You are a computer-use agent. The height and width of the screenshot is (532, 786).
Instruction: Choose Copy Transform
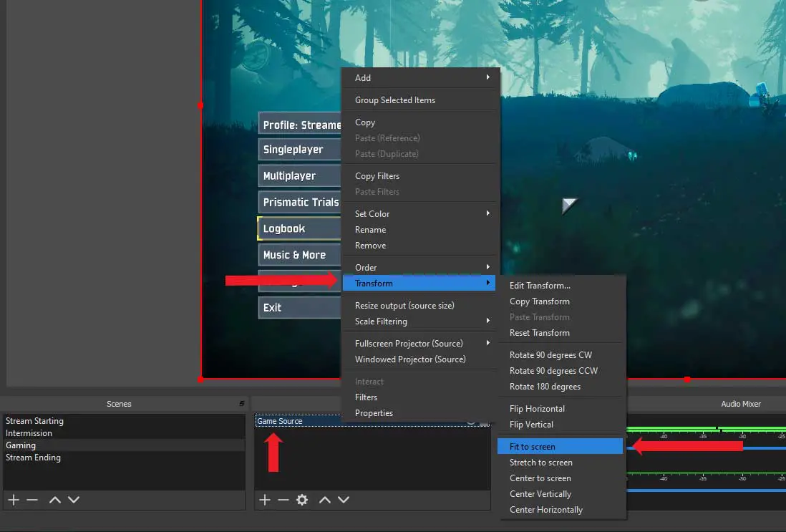point(561,301)
